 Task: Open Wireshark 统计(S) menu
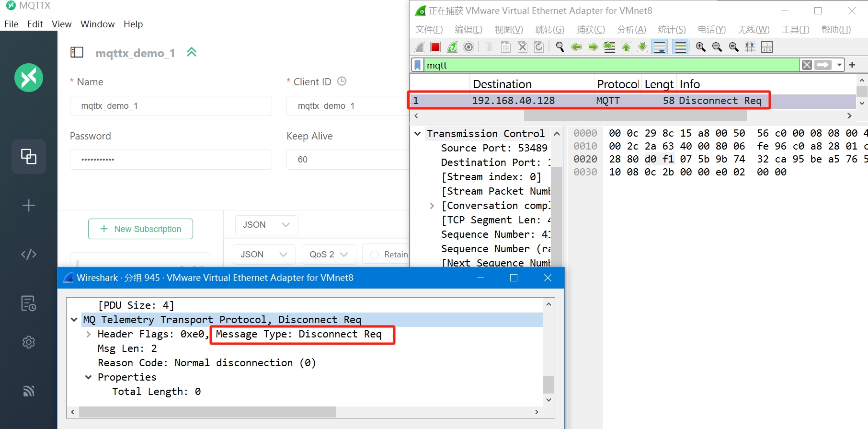coord(672,30)
